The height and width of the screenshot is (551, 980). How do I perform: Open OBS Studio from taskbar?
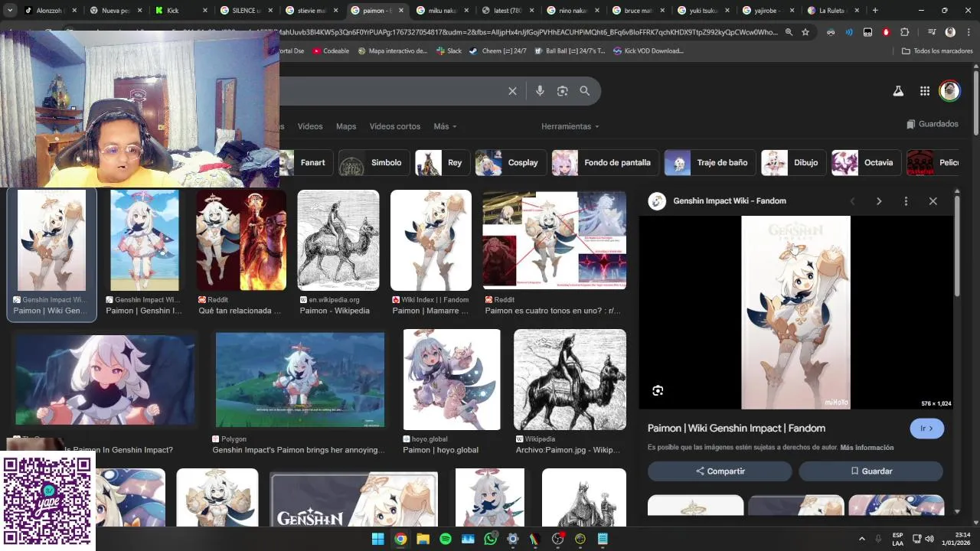click(557, 539)
